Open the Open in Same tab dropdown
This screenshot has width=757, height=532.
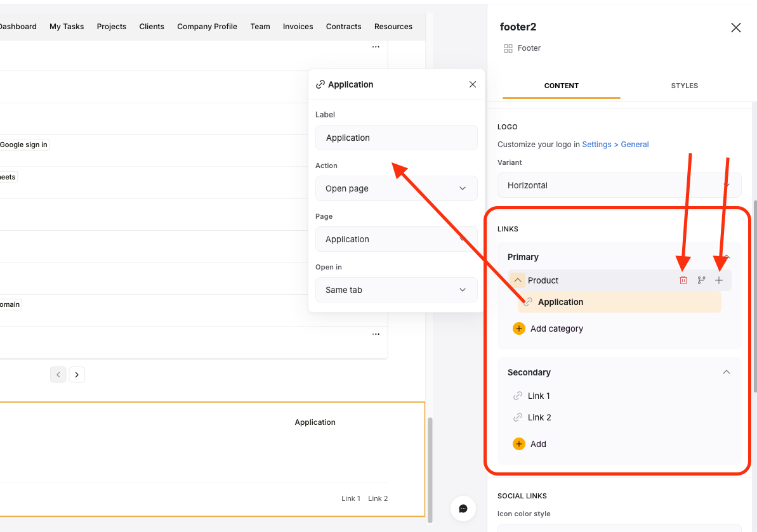pos(397,290)
